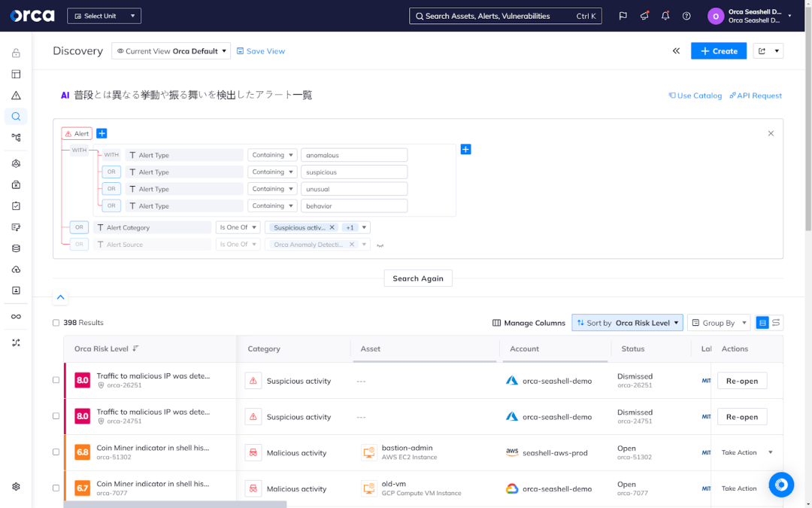This screenshot has width=812, height=508.
Task: Click the Status column header
Action: click(x=633, y=349)
